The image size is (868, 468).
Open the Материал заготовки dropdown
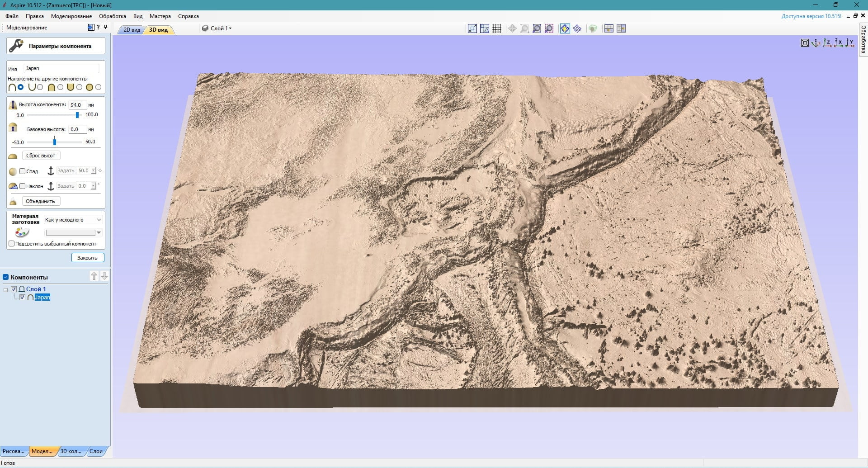pyautogui.click(x=73, y=220)
